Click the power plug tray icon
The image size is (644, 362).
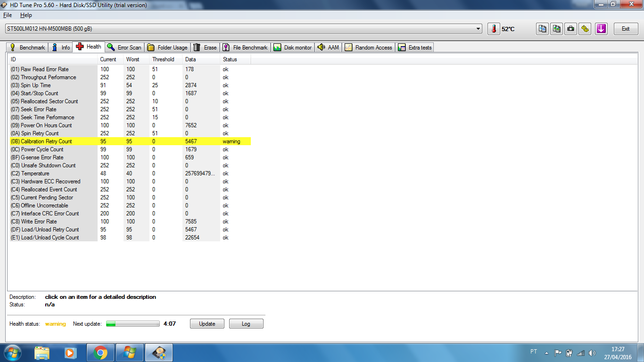(569, 353)
